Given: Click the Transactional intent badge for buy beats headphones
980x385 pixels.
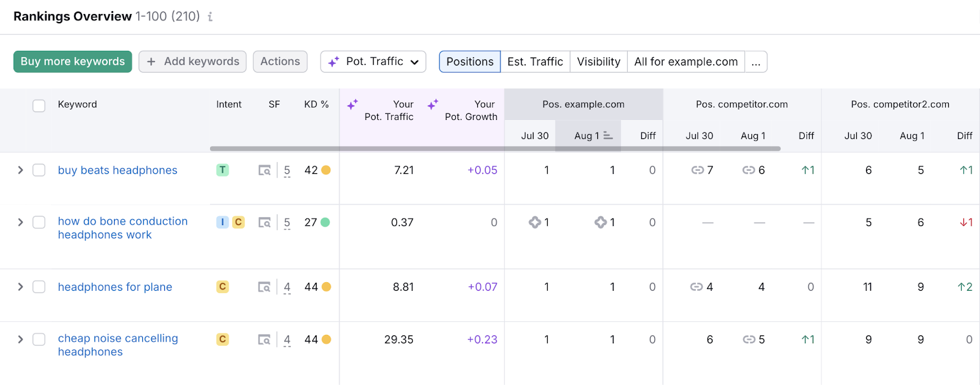Looking at the screenshot, I should tap(222, 170).
